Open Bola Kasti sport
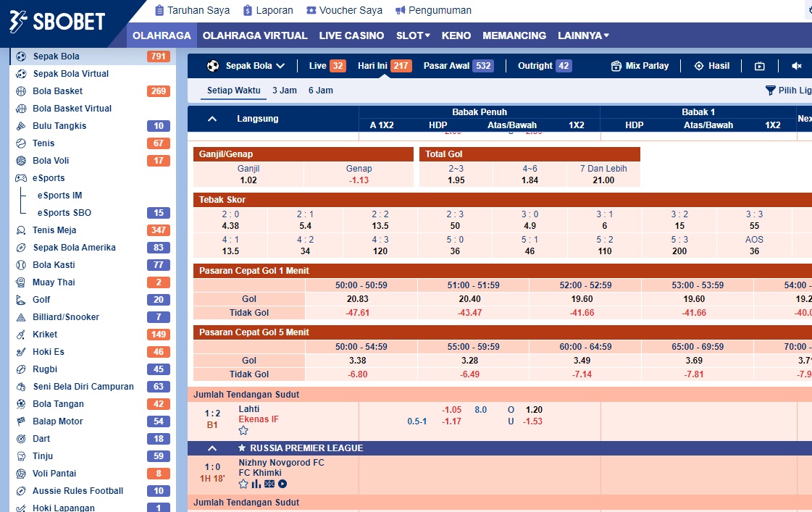This screenshot has width=812, height=512. coord(93,264)
